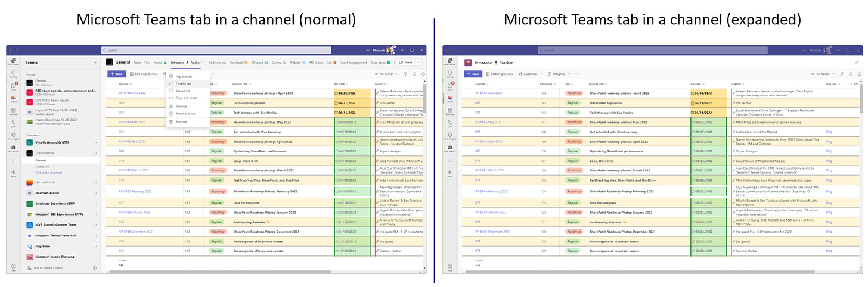Screen dimensions: 868x287
Task: Open filter pane icon in expanded window
Action: [842, 74]
